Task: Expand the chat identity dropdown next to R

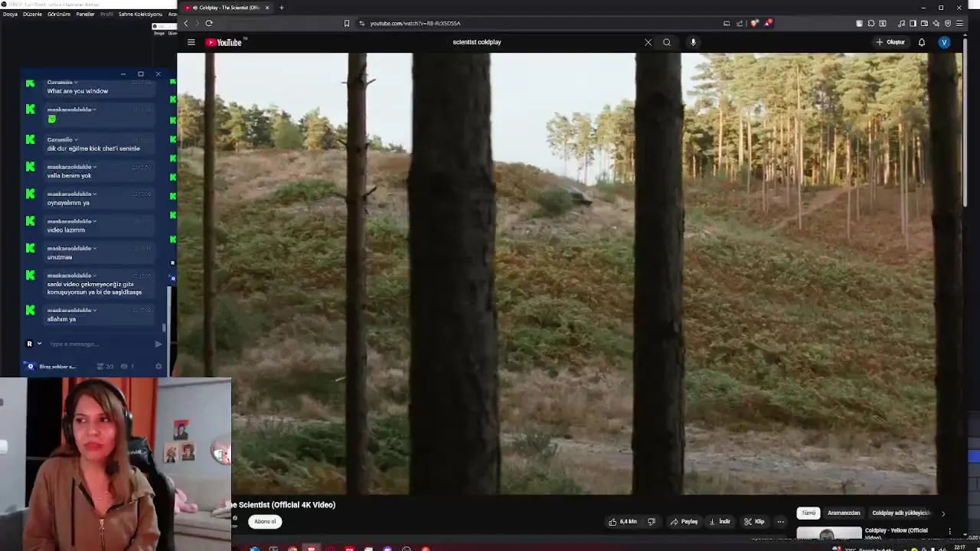Action: 39,344
